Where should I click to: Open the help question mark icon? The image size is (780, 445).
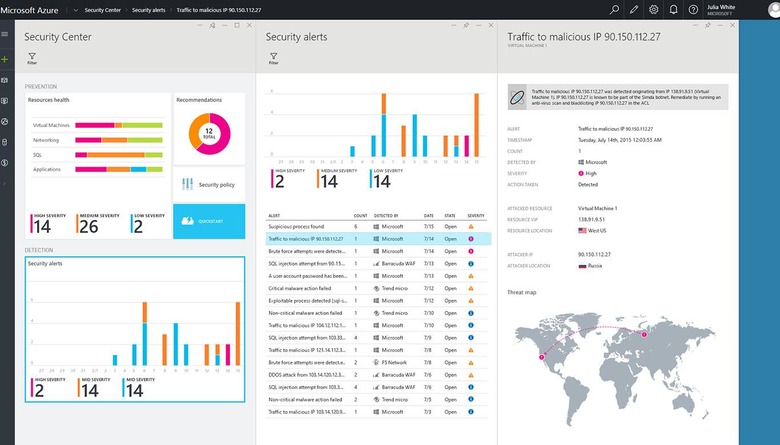click(693, 9)
